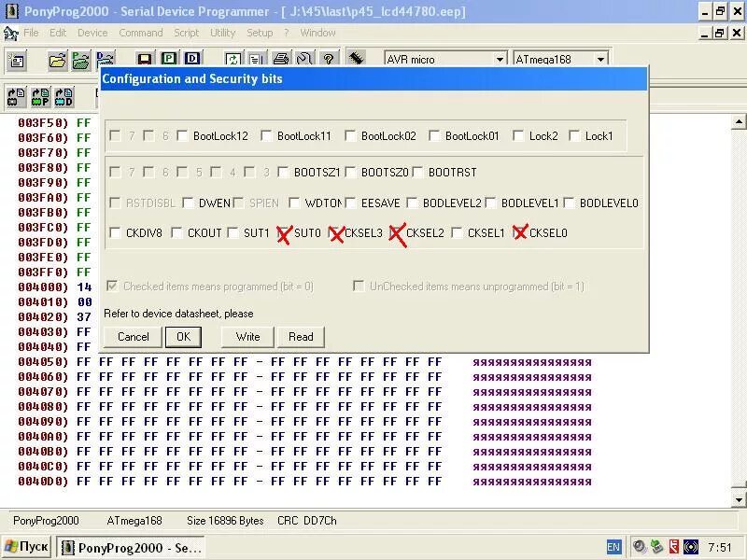Click the hex editor scrollbar down arrow

coord(739,499)
